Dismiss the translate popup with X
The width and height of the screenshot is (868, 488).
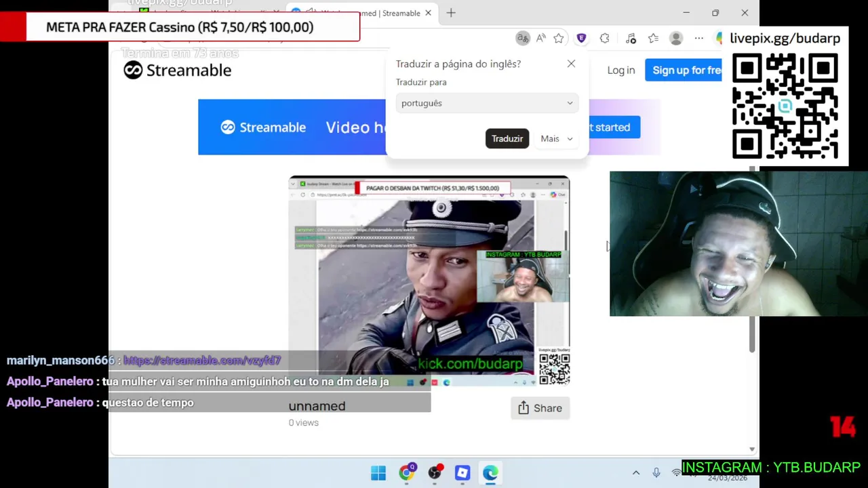571,64
